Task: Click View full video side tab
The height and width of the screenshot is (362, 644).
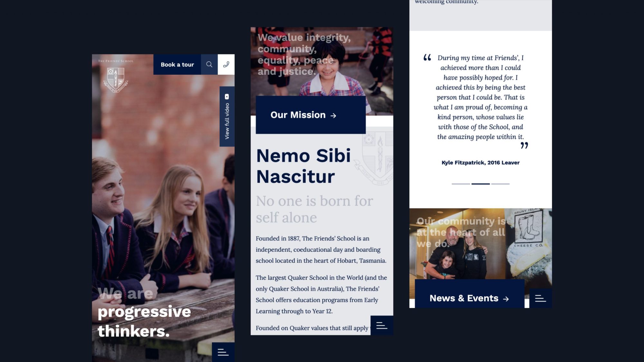Action: tap(227, 121)
